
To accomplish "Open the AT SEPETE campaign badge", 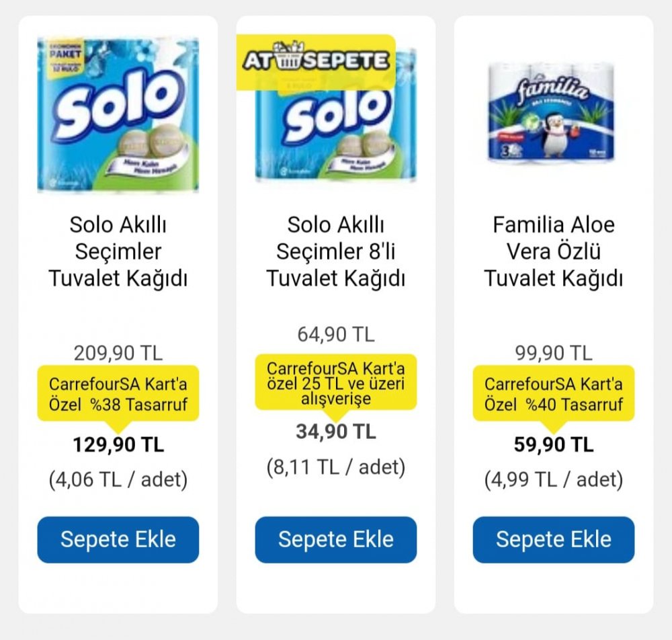I will coord(316,62).
